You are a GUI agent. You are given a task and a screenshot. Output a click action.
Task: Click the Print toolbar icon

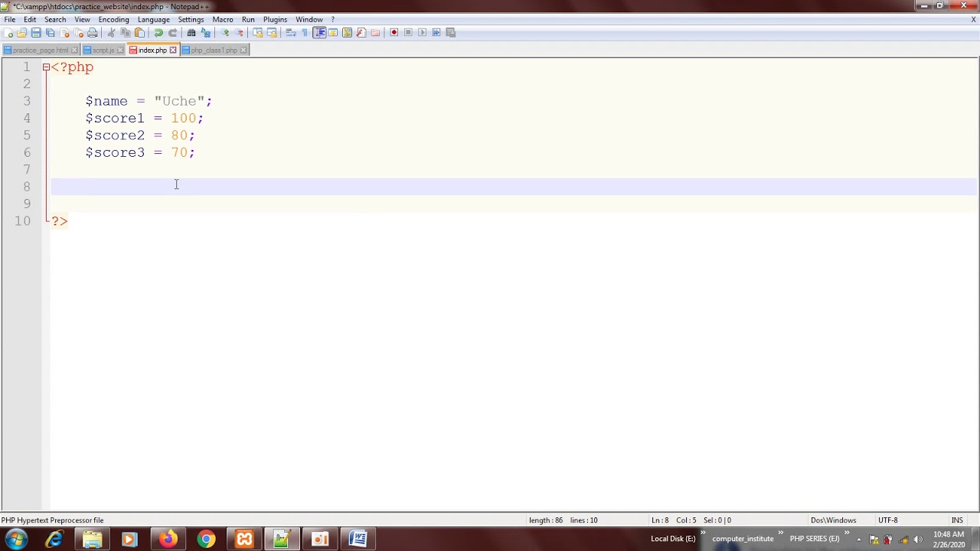93,32
